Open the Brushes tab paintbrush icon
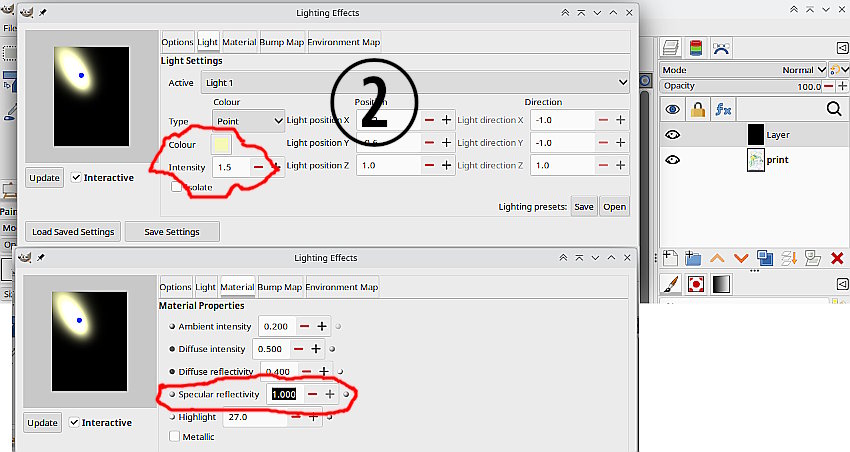 671,284
